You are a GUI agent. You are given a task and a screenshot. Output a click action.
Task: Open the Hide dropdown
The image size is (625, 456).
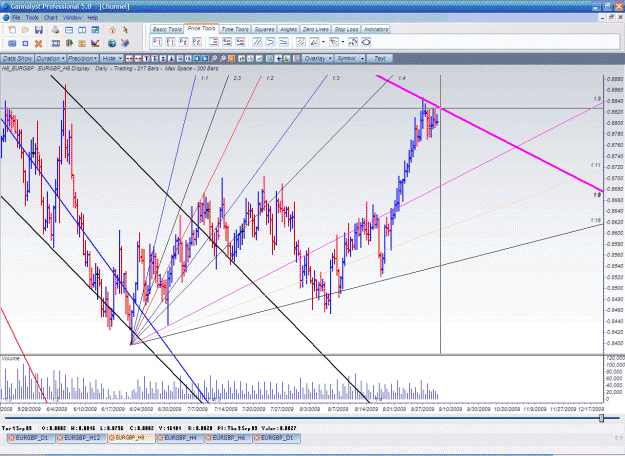(112, 59)
